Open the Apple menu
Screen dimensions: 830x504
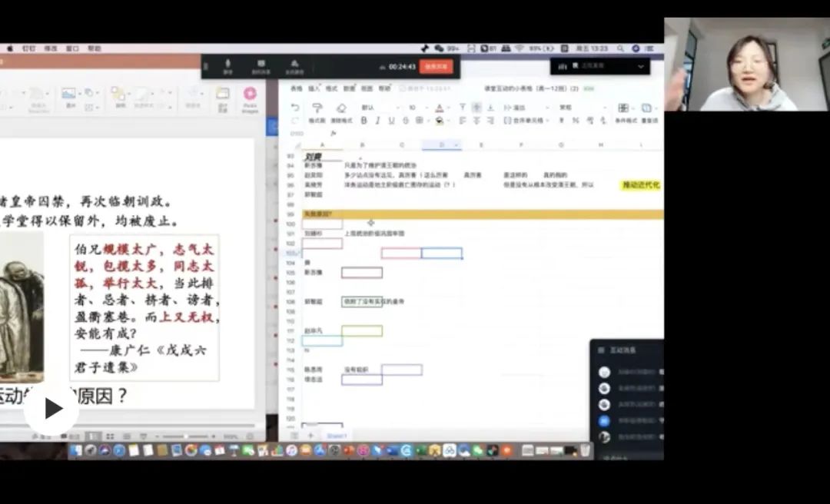coord(10,48)
